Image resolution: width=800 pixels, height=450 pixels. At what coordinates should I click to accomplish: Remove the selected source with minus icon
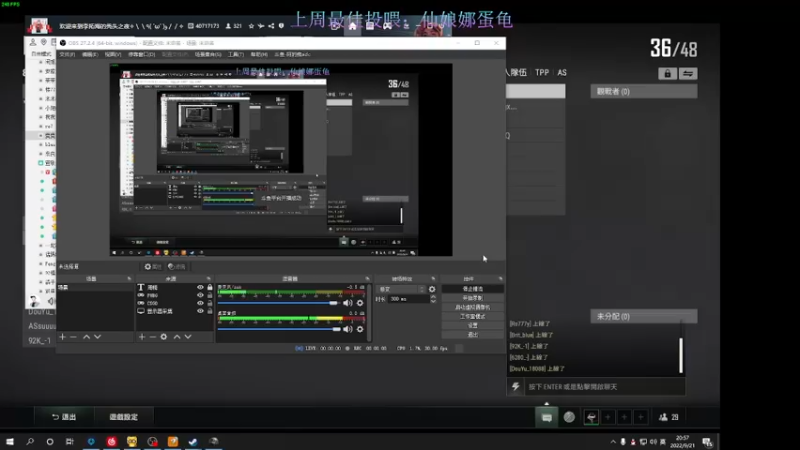click(153, 337)
